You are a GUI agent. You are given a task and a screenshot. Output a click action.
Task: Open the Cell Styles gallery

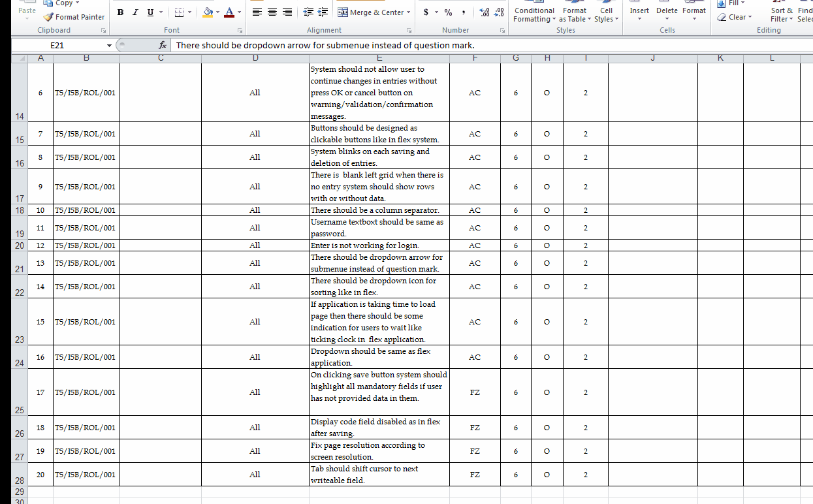pyautogui.click(x=606, y=14)
